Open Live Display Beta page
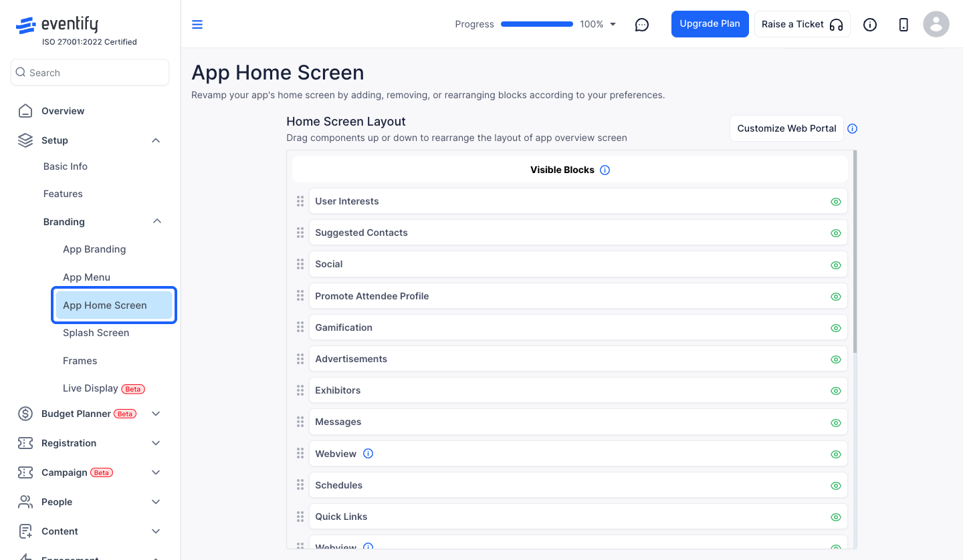The height and width of the screenshot is (560, 963). click(104, 388)
